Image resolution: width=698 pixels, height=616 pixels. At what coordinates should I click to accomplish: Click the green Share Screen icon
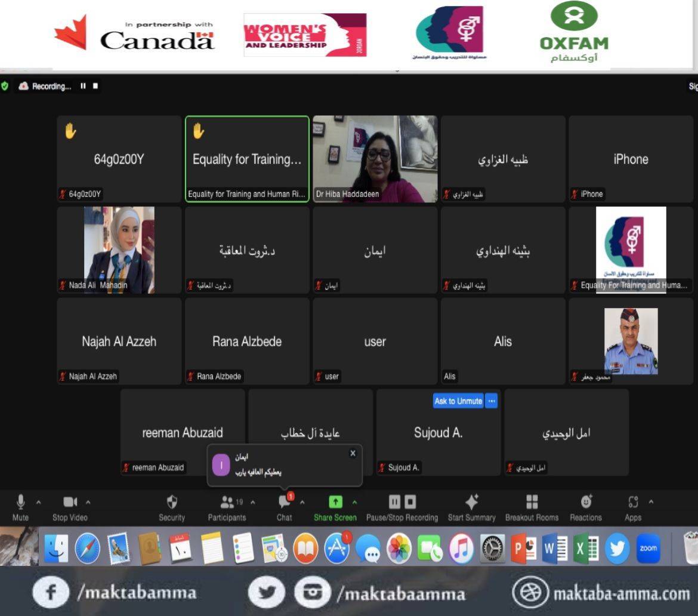pos(335,502)
